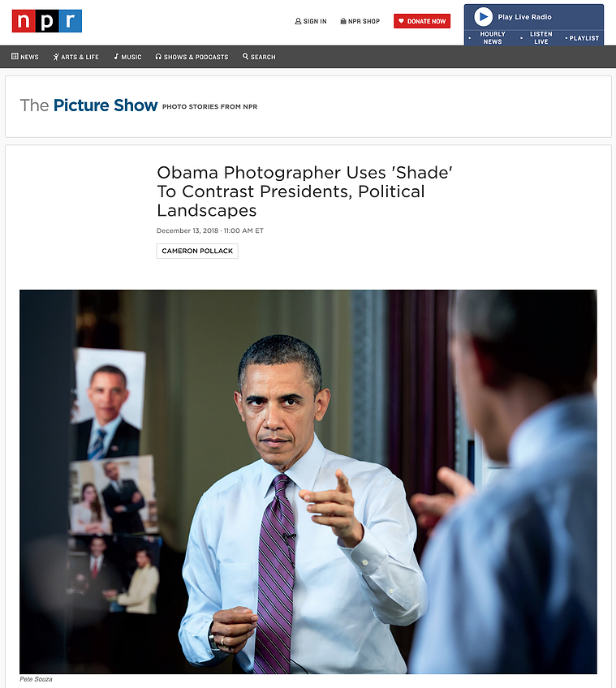This screenshot has width=616, height=688.
Task: Click the Sign In user icon
Action: (298, 21)
